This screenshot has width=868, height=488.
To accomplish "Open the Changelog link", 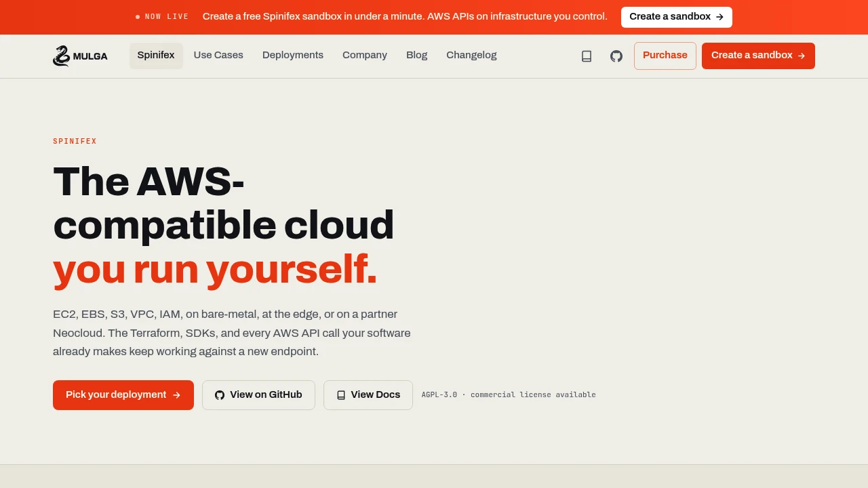I will pyautogui.click(x=471, y=56).
